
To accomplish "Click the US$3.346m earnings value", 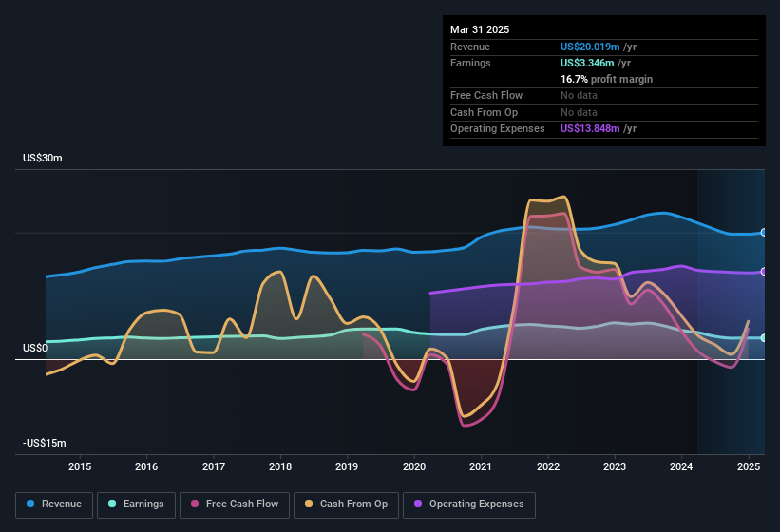I will pyautogui.click(x=587, y=63).
